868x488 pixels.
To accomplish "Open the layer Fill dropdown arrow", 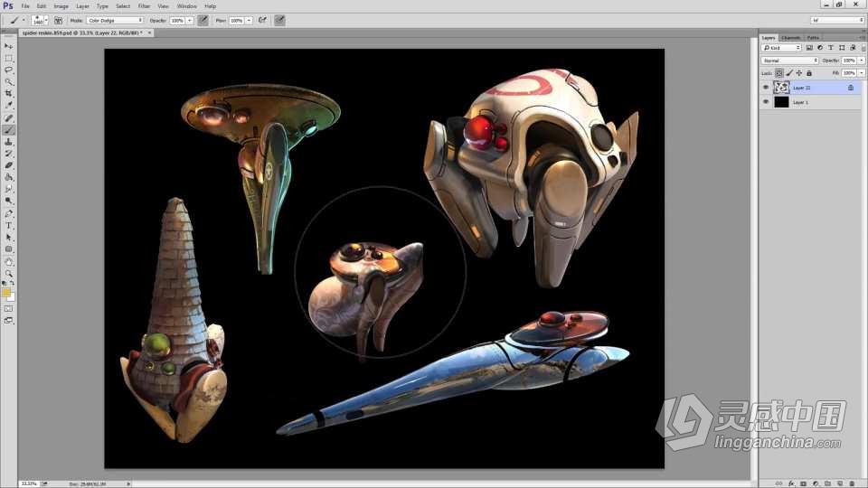I will (x=861, y=73).
